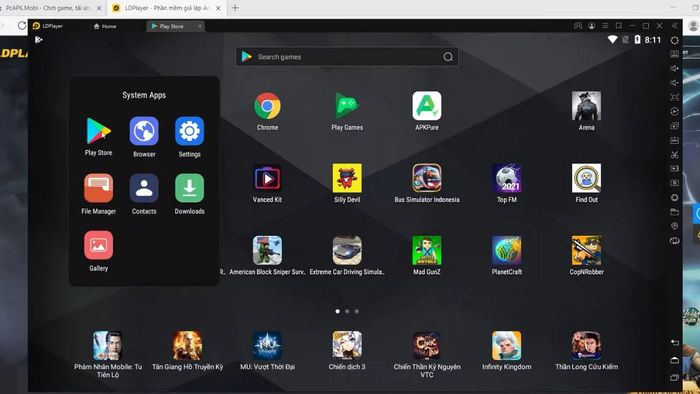
Task: Open the Gallery app
Action: click(98, 245)
